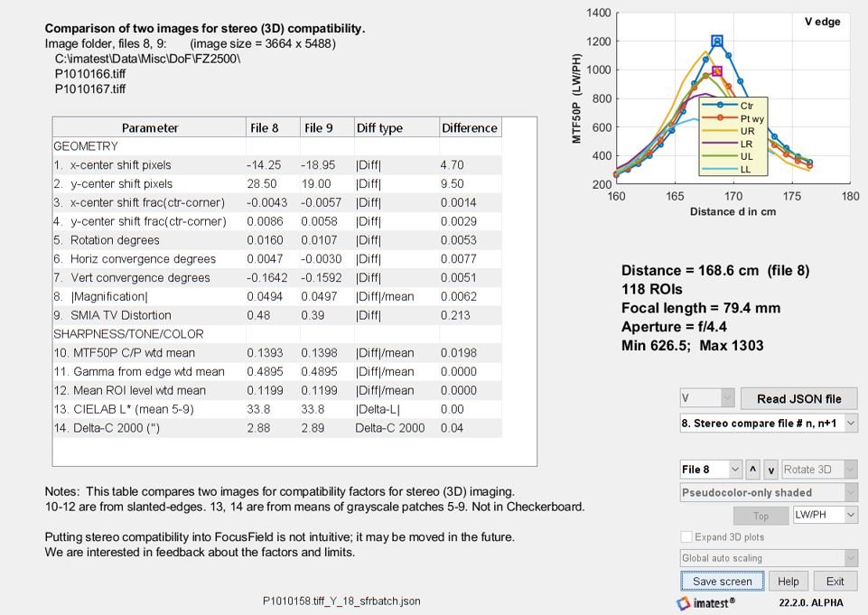868x615 pixels.
Task: Click the Difference column header
Action: 471,128
